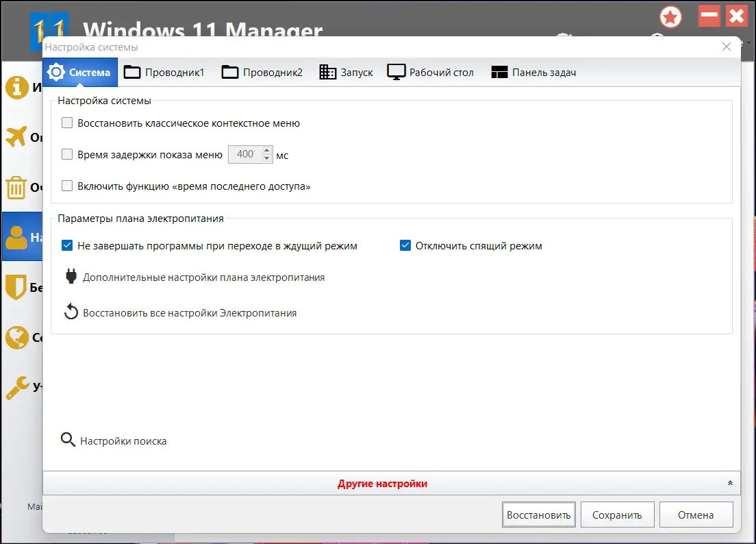This screenshot has height=544, width=756.
Task: Click the Отмена button
Action: 696,515
